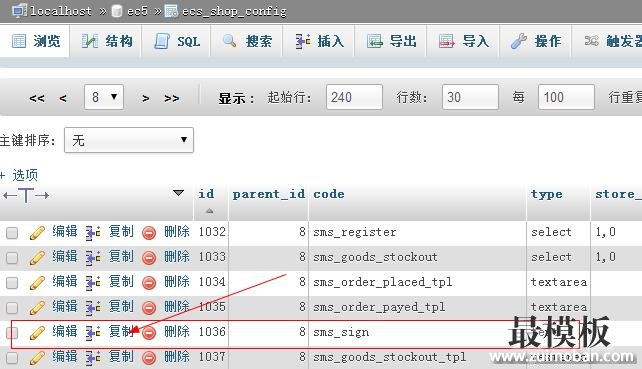Image resolution: width=642 pixels, height=369 pixels.
Task: Tick checkbox for sms_register row
Action: point(12,233)
